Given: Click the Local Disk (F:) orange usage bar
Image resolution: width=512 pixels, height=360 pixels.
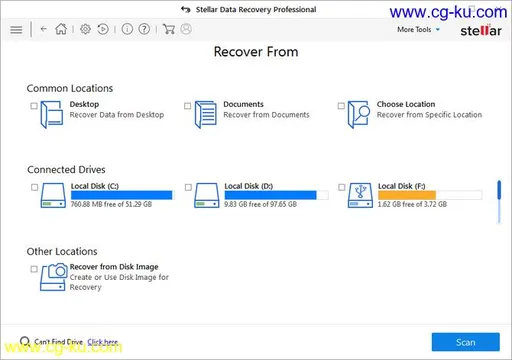Looking at the screenshot, I should [430, 195].
